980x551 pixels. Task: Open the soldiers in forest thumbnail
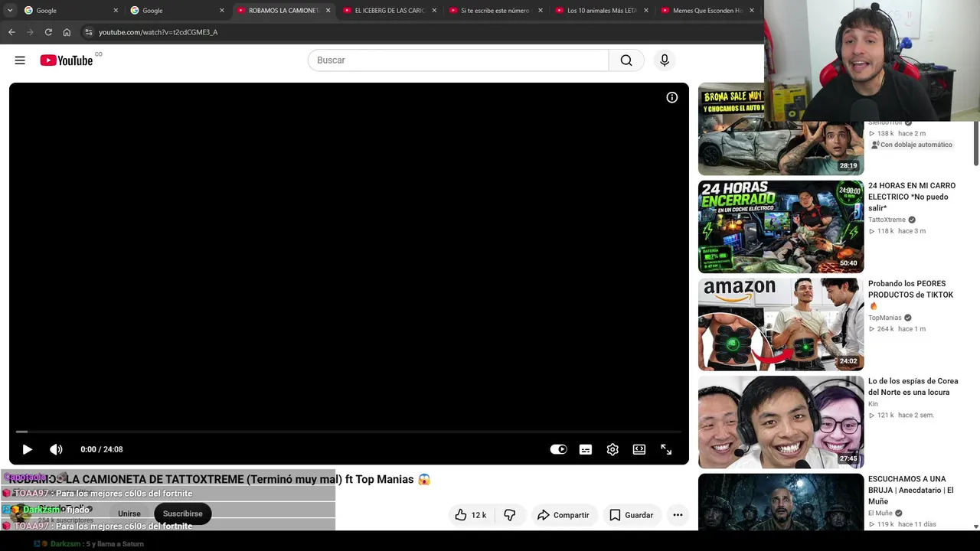[x=781, y=502]
